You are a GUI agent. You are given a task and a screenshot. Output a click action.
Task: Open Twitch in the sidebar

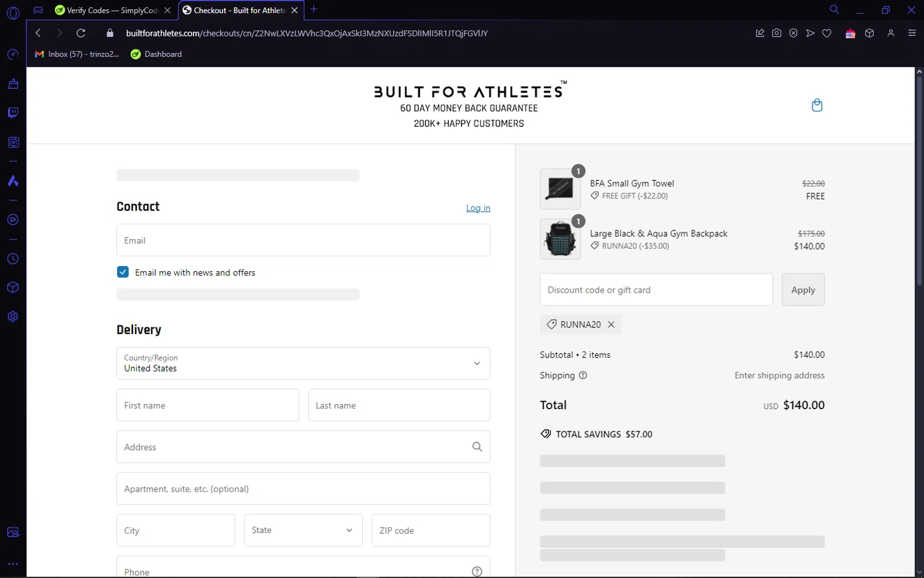coord(13,113)
